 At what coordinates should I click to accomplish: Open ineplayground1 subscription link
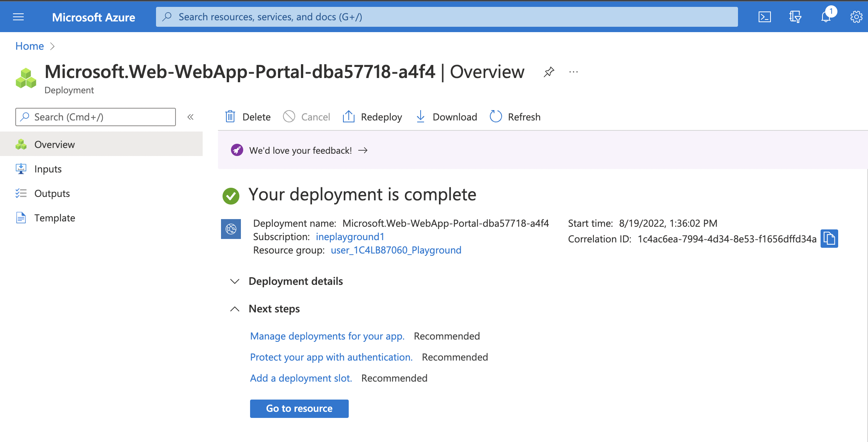click(x=350, y=237)
